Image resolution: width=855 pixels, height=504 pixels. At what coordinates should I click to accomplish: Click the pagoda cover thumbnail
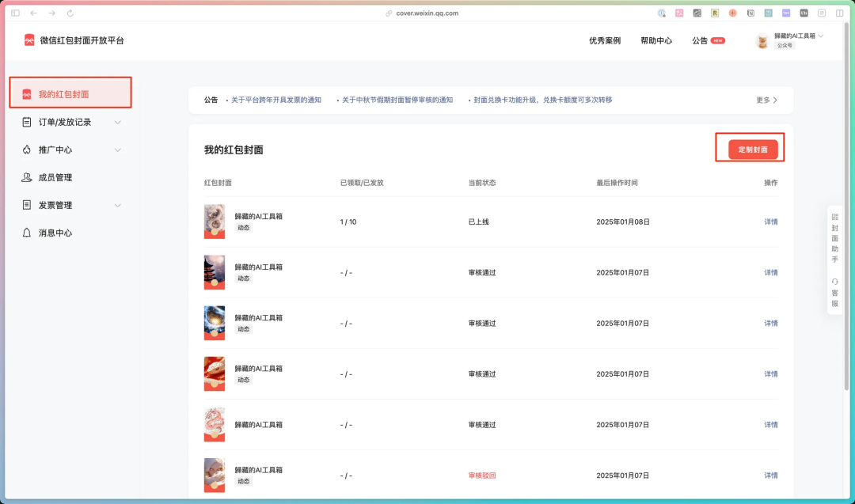coord(215,272)
